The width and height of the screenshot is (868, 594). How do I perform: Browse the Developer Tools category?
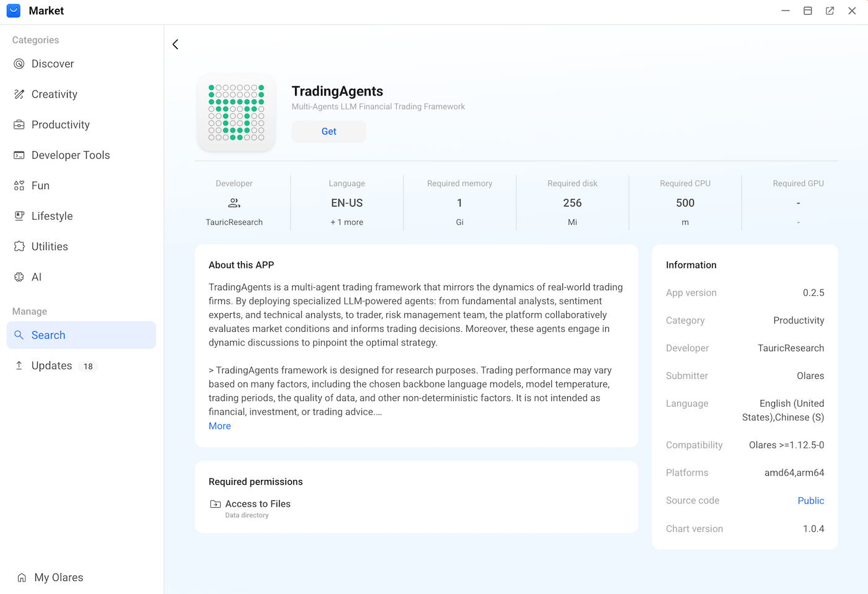click(81, 155)
